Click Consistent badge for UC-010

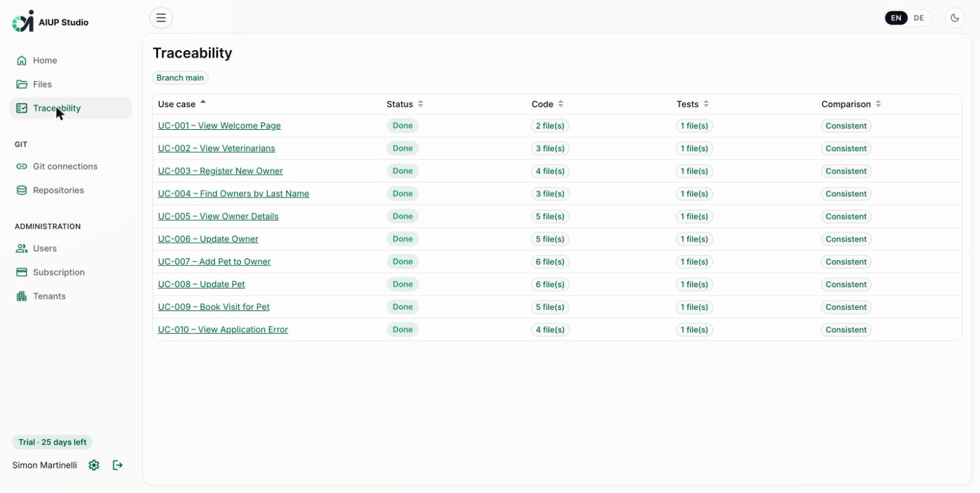click(846, 329)
